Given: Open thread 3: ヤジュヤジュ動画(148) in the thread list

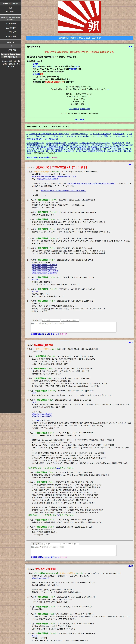Looking at the screenshot, I should click(100, 134).
